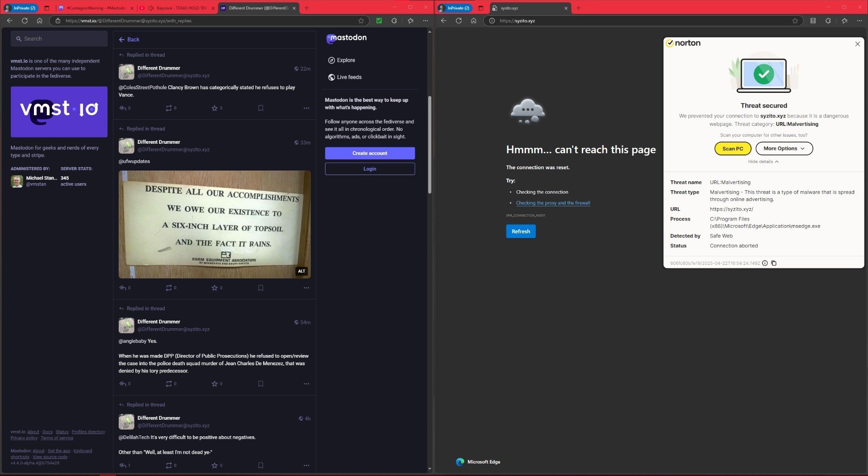The height and width of the screenshot is (476, 868).
Task: Open admin Michael Stan's profile avatar
Action: tap(17, 181)
